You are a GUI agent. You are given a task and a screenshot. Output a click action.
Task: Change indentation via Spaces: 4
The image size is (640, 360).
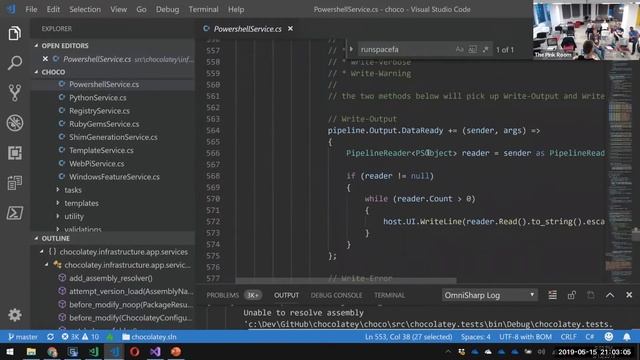(476, 337)
